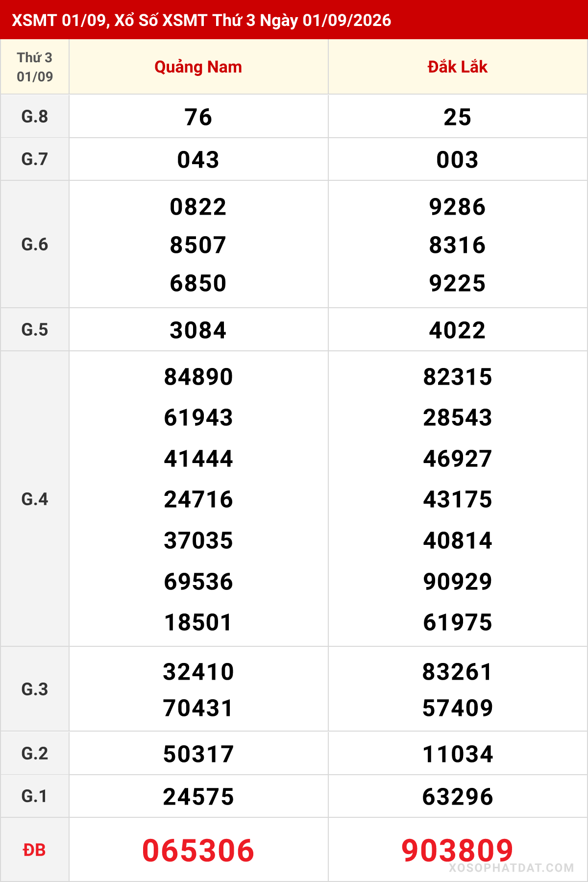This screenshot has width=588, height=882.
Task: Click Quảng Nam G.4 number 41444
Action: coord(198,459)
